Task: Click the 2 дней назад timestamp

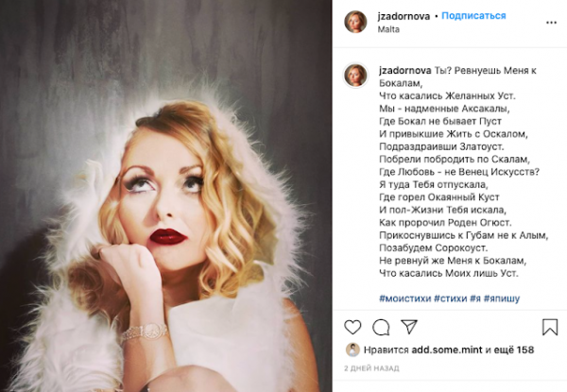Action: pos(371,368)
